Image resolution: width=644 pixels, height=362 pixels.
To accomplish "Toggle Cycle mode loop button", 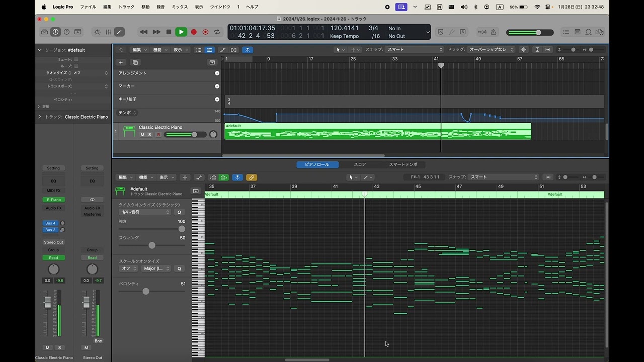I will [217, 32].
